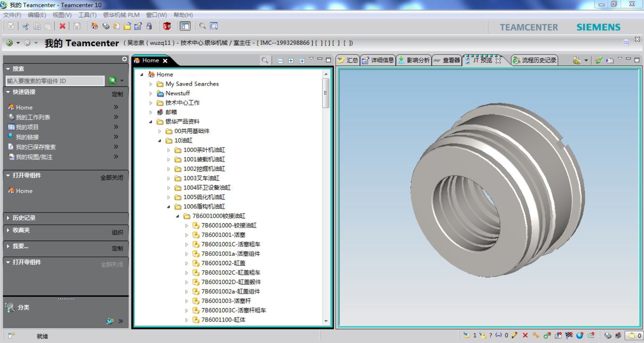Collapse the 1006盾构机油缸 folder

point(168,207)
